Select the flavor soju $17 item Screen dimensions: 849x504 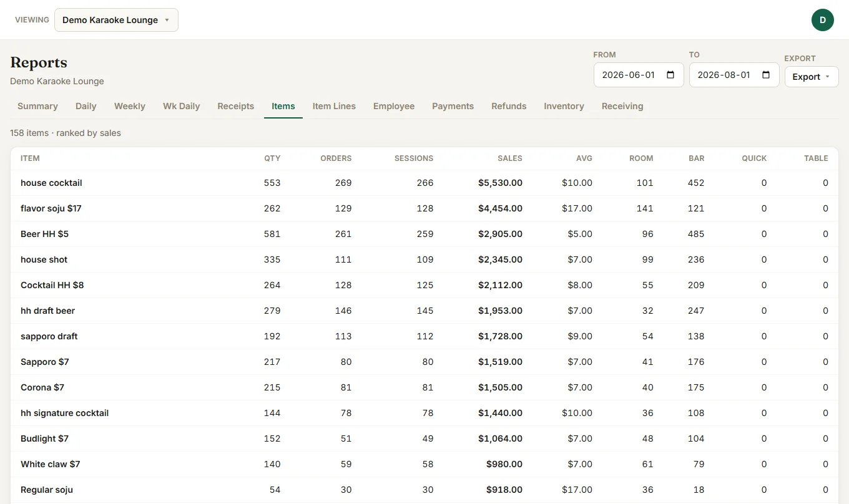(x=51, y=208)
